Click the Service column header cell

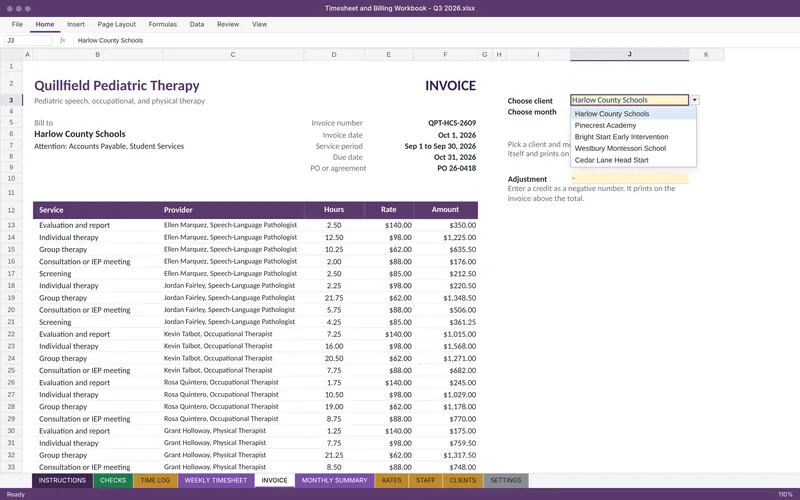97,210
